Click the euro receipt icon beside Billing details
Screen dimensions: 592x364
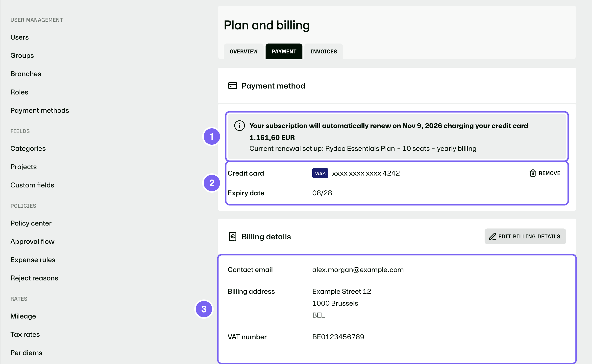pyautogui.click(x=232, y=236)
